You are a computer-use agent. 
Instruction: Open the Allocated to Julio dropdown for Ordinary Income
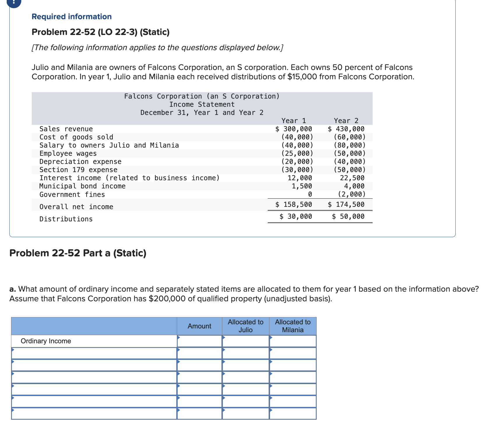224,338
